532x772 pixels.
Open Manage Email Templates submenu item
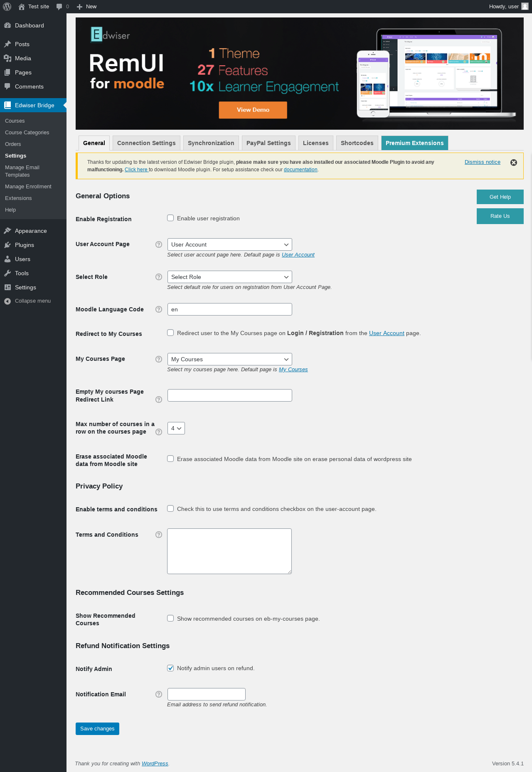point(22,171)
